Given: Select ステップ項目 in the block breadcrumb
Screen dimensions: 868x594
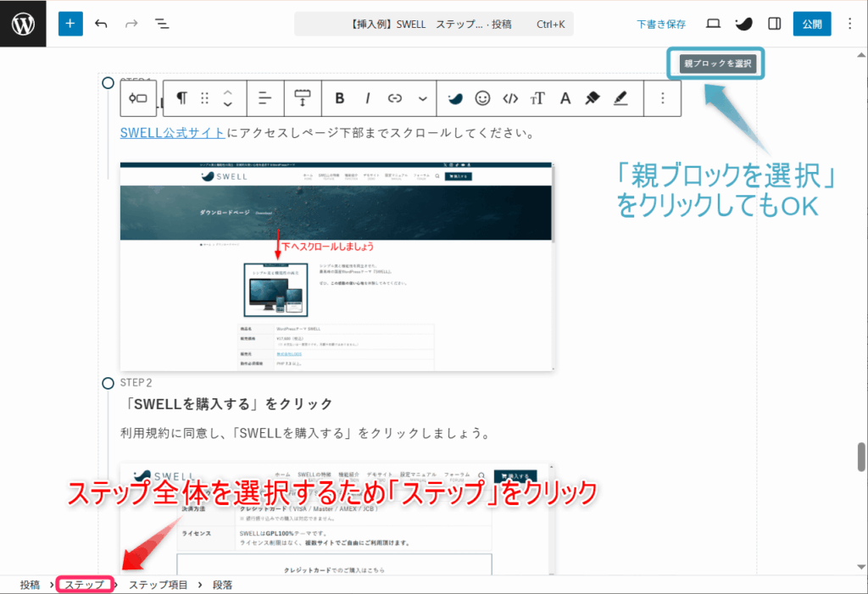Looking at the screenshot, I should (159, 585).
